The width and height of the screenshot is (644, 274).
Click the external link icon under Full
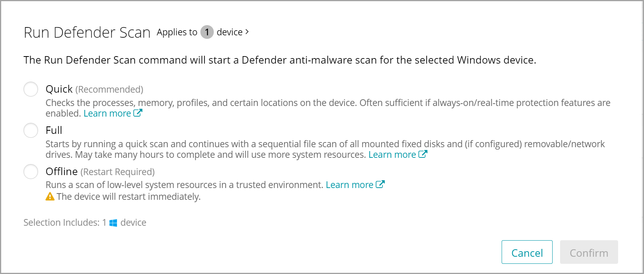pos(423,154)
